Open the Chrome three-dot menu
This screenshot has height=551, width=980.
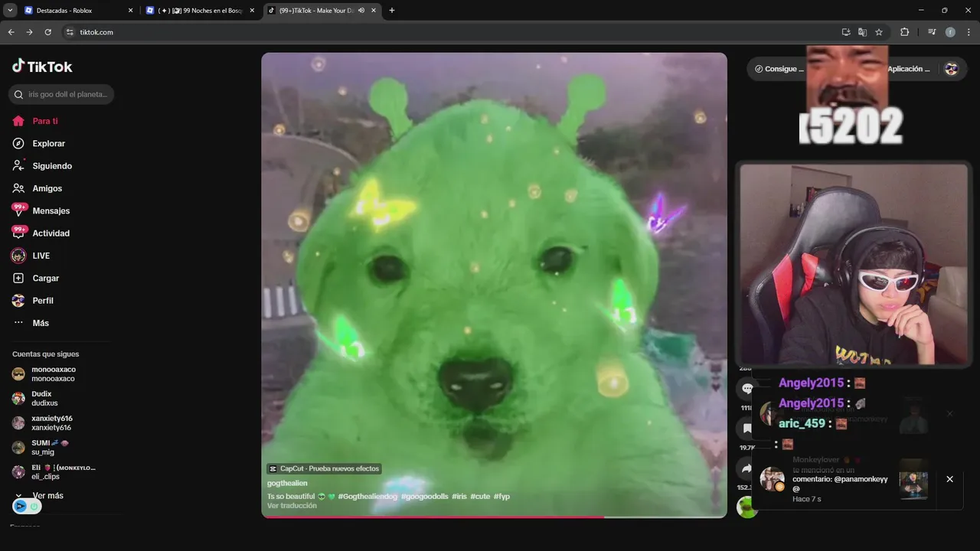(x=969, y=32)
